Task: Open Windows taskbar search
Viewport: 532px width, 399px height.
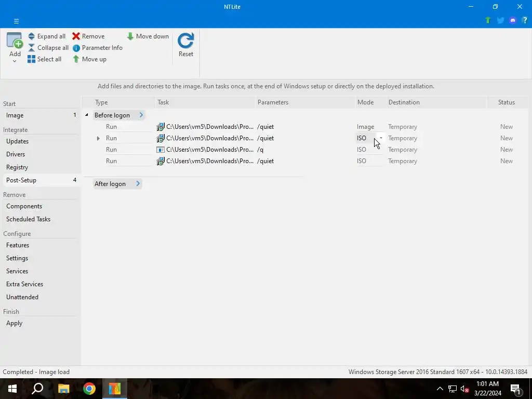Action: [37, 389]
